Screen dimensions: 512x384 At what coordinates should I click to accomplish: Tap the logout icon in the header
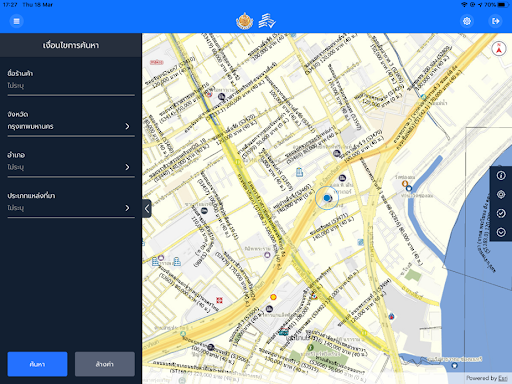click(496, 21)
